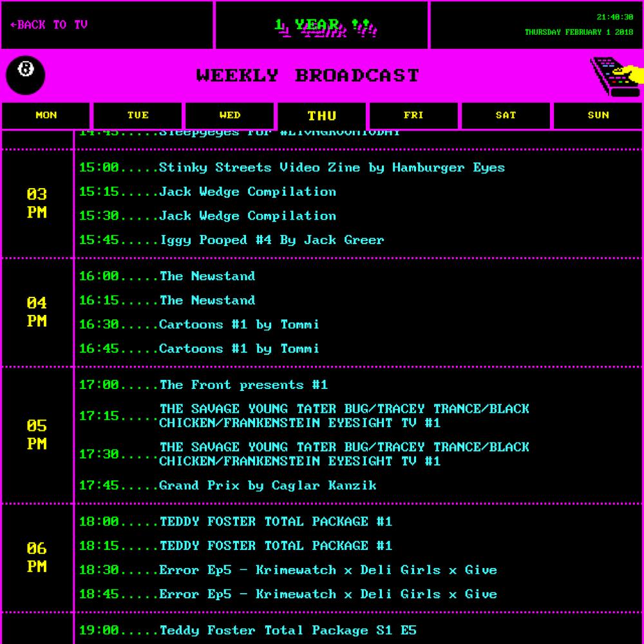The width and height of the screenshot is (644, 644).
Task: Select 18:30 Error Ep5 Krimewatch entry
Action: [x=288, y=570]
